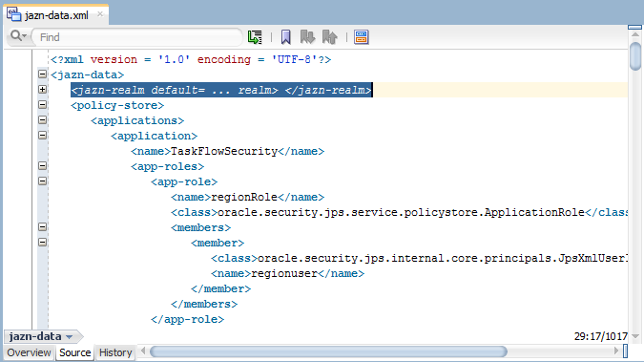644x362 pixels.
Task: Collapse the app-role element
Action: (42, 181)
